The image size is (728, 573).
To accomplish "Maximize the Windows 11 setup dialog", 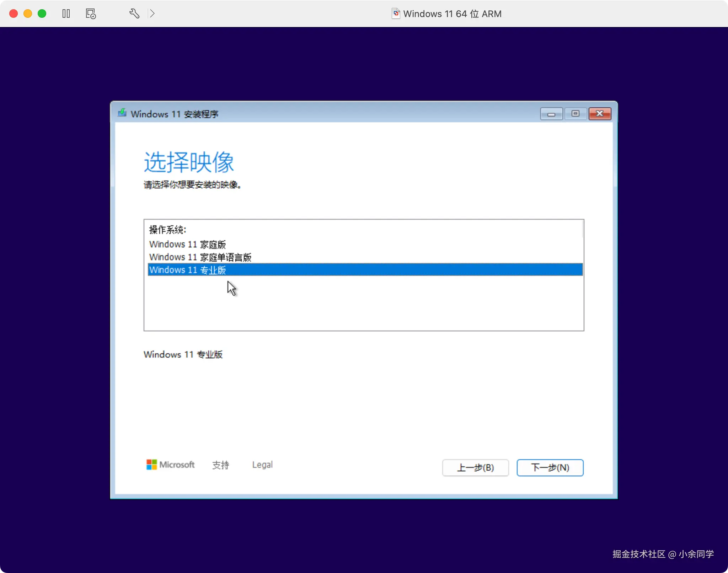I will pos(576,114).
